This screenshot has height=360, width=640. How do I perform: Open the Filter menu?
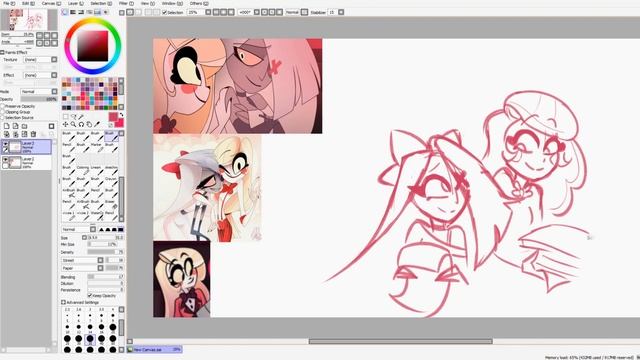(126, 3)
